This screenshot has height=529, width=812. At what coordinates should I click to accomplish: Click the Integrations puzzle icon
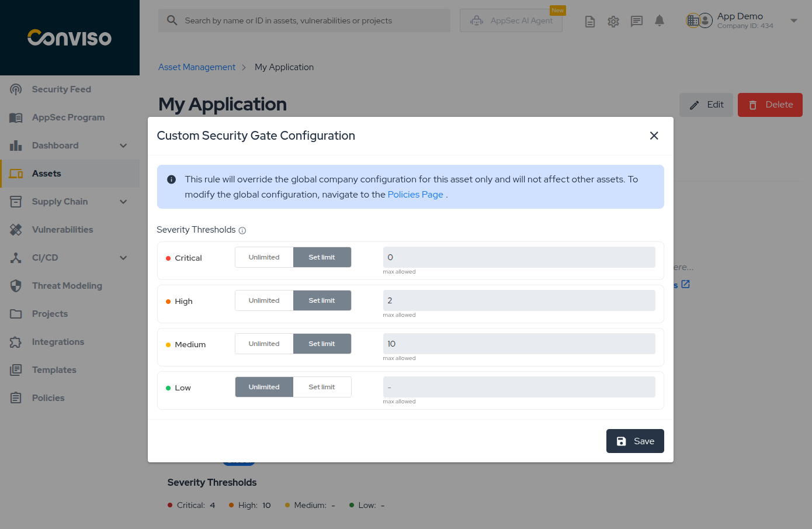coord(16,342)
